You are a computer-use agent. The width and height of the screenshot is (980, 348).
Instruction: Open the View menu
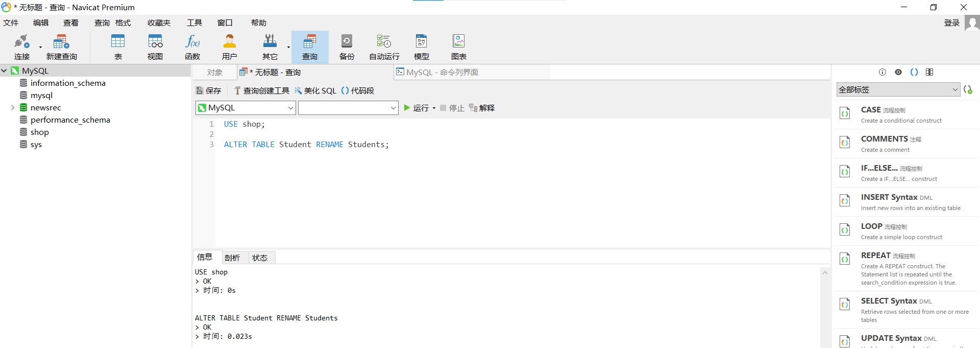(71, 23)
